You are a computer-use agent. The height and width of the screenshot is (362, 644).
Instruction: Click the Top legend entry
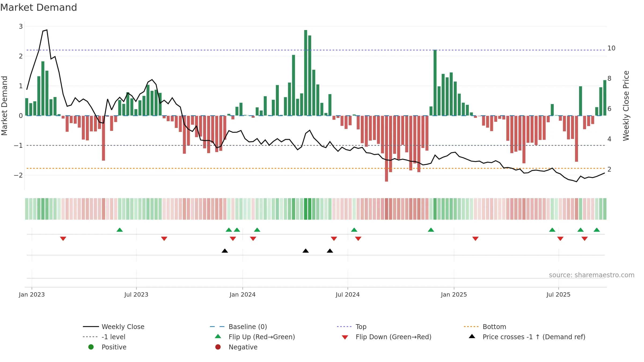click(352, 327)
